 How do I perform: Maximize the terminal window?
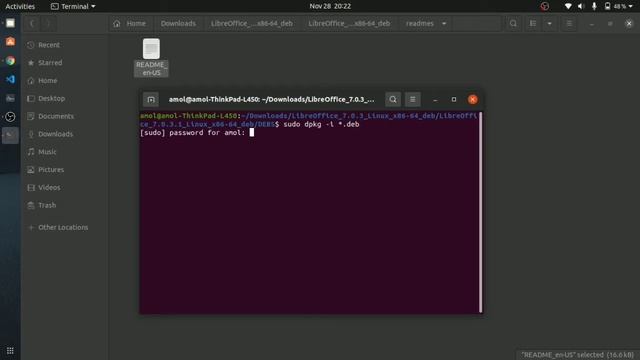453,99
